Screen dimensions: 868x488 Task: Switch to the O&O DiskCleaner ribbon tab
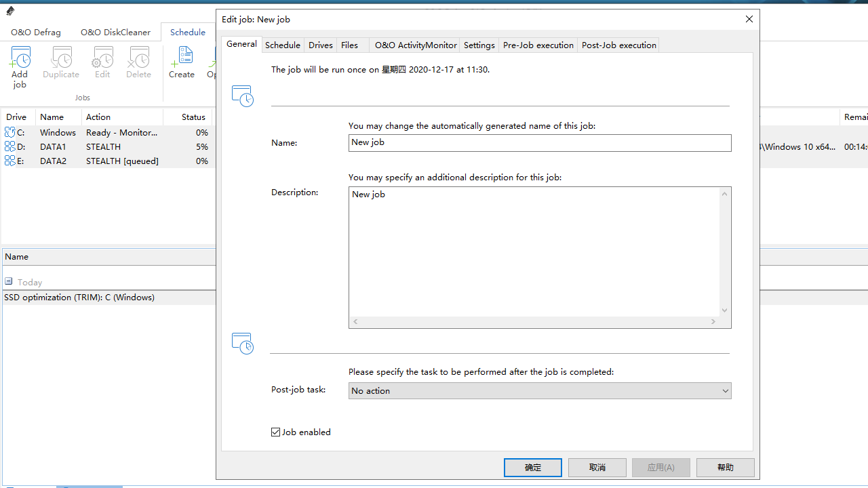(x=115, y=33)
